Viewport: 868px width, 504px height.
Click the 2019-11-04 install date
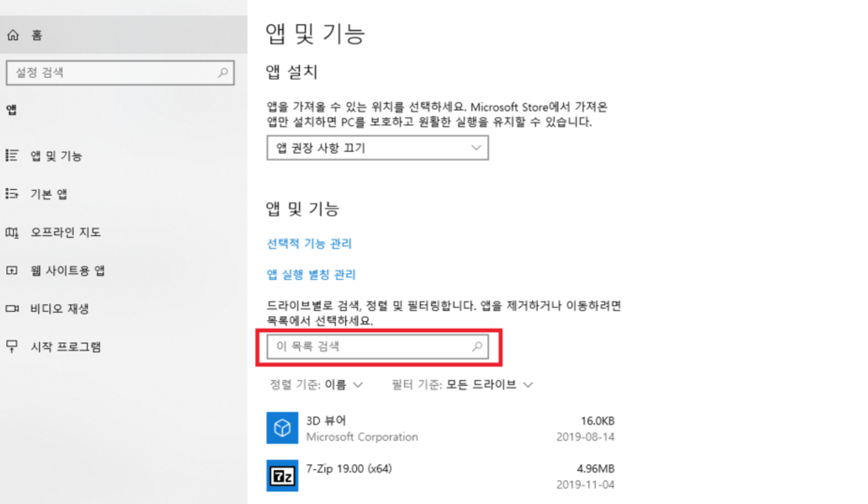point(585,485)
